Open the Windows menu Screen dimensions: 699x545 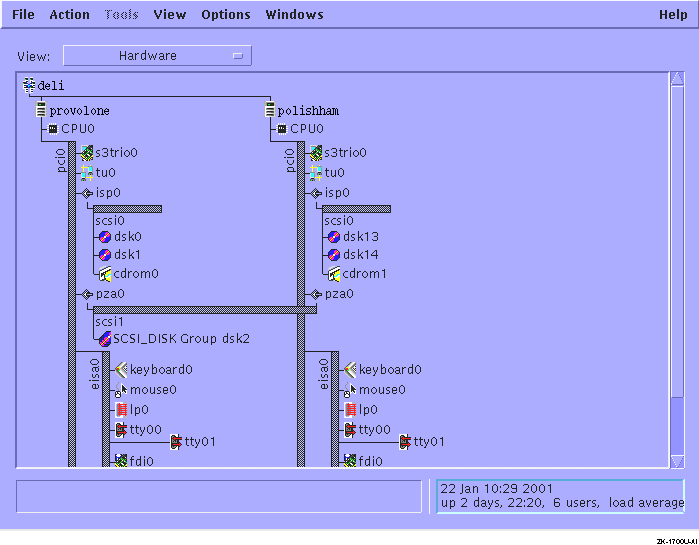pyautogui.click(x=294, y=14)
